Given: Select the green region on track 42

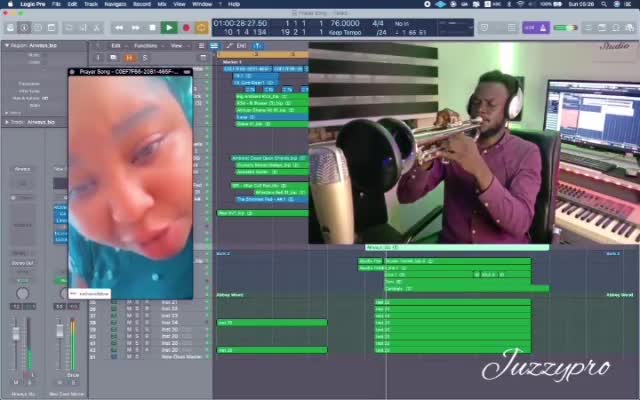Looking at the screenshot, I should click(272, 350).
